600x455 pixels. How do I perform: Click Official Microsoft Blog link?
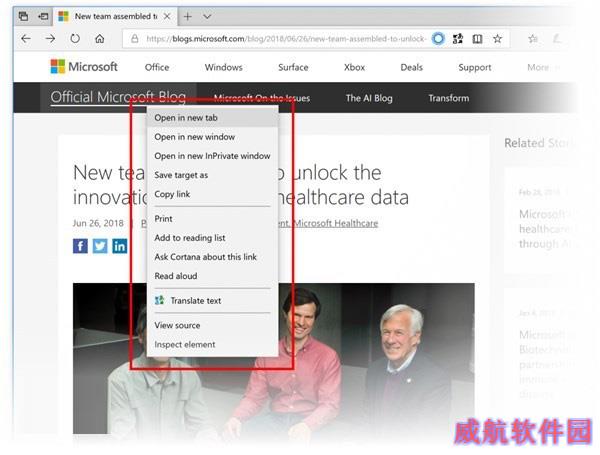tap(118, 97)
